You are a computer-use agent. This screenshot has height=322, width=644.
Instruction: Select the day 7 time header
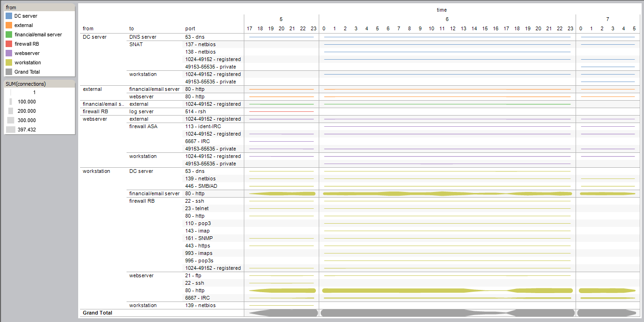pos(608,19)
